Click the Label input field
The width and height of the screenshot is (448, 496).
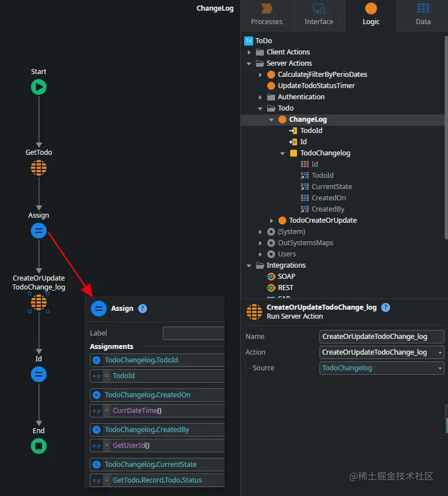click(194, 333)
